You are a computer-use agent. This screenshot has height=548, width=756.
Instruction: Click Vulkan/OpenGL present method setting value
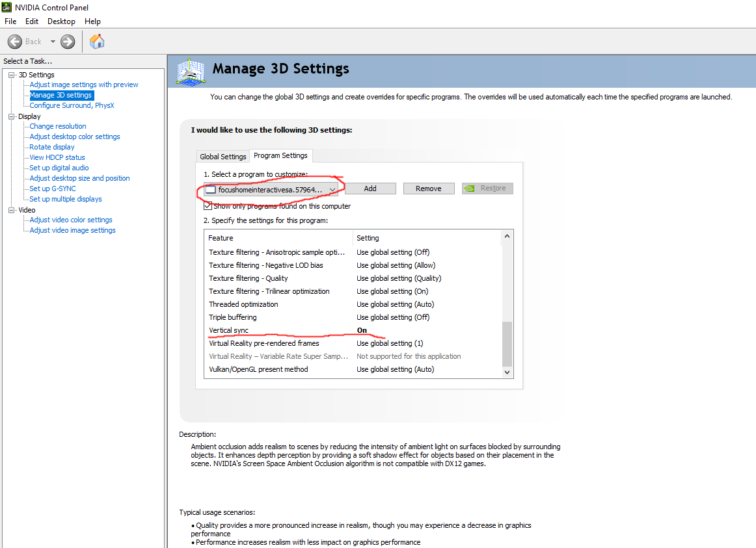[x=396, y=369]
